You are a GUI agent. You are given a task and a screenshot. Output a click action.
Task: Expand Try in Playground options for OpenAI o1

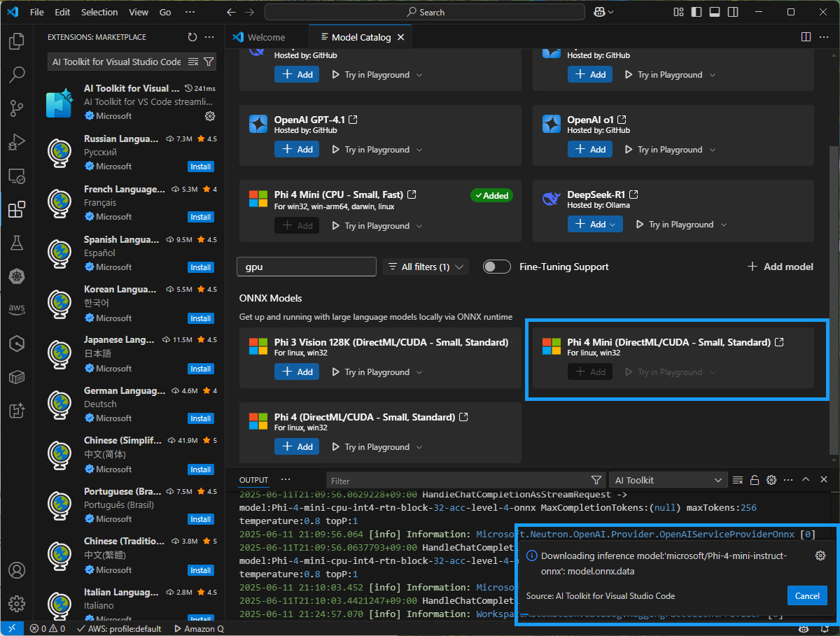click(x=713, y=150)
